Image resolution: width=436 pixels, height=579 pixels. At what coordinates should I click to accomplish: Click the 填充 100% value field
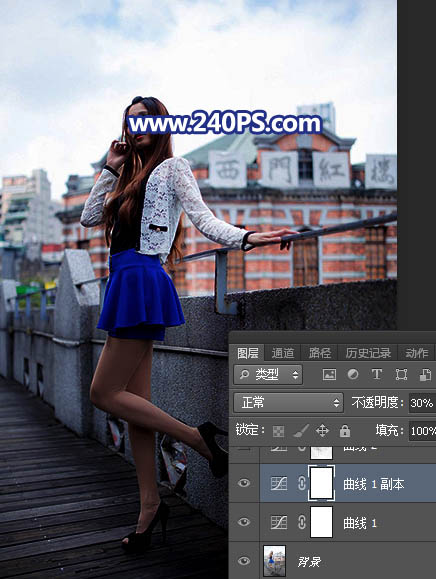tap(422, 431)
